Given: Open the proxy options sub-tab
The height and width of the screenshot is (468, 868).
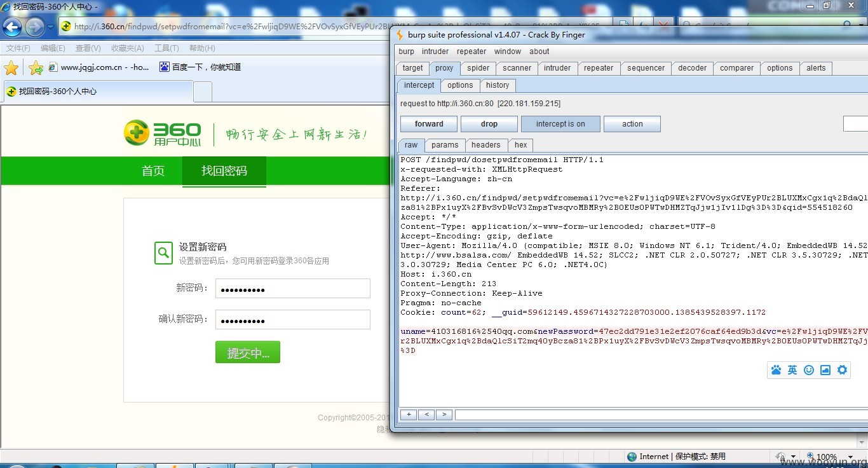Looking at the screenshot, I should pos(460,85).
